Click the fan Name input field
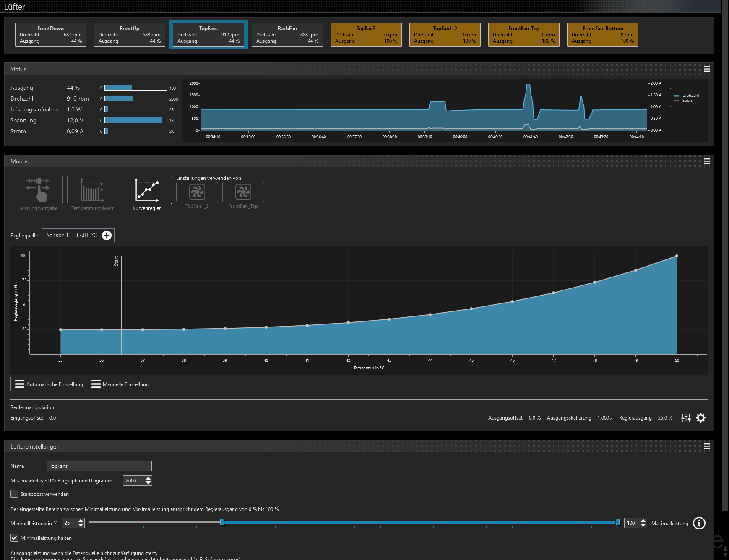Viewport: 729px width, 560px height. pos(99,466)
